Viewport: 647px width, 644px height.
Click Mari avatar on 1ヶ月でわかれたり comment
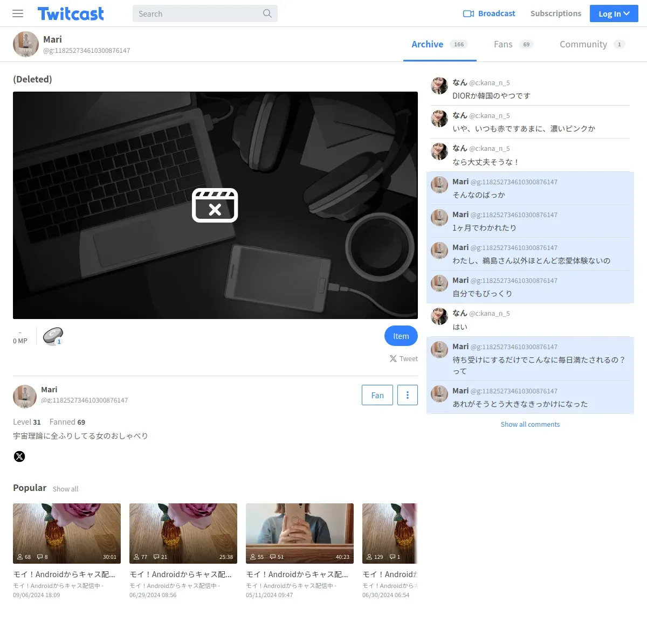[x=439, y=218]
